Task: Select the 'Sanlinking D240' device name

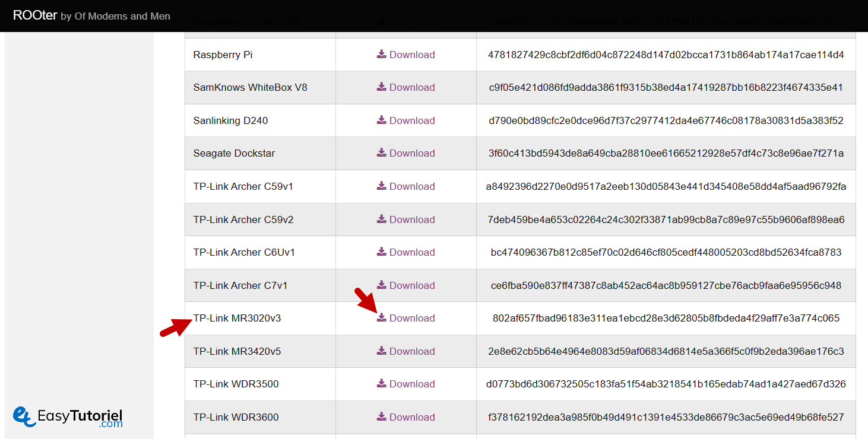Action: click(230, 120)
